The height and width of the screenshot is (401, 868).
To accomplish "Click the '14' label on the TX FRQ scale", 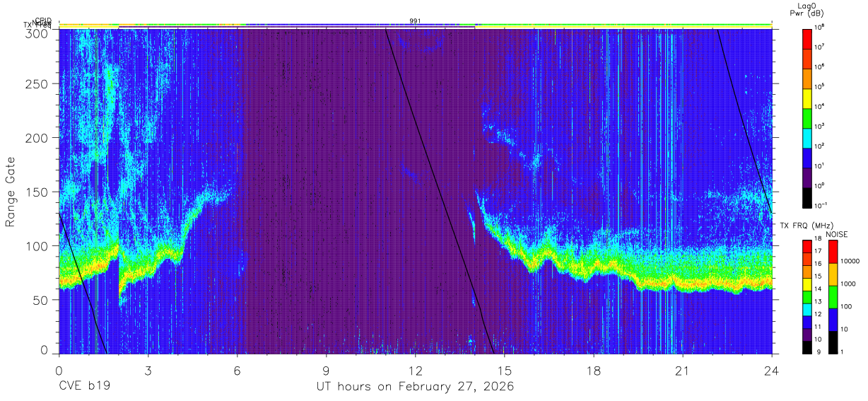I will coord(819,289).
